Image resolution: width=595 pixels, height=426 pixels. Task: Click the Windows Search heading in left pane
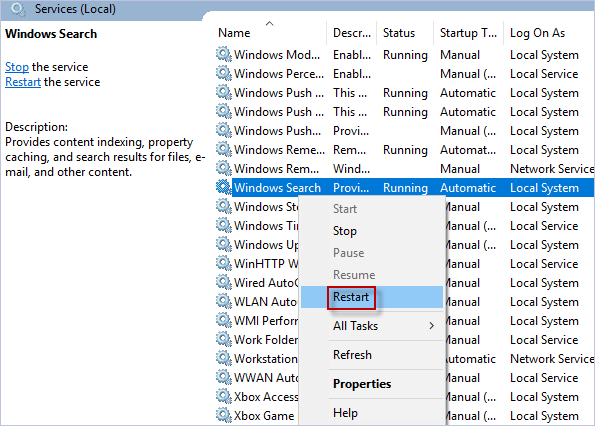click(x=51, y=34)
